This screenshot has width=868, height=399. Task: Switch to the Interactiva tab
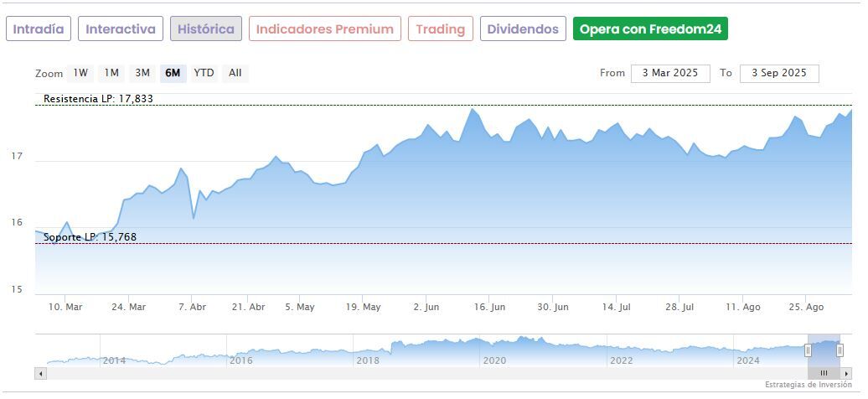coord(121,28)
